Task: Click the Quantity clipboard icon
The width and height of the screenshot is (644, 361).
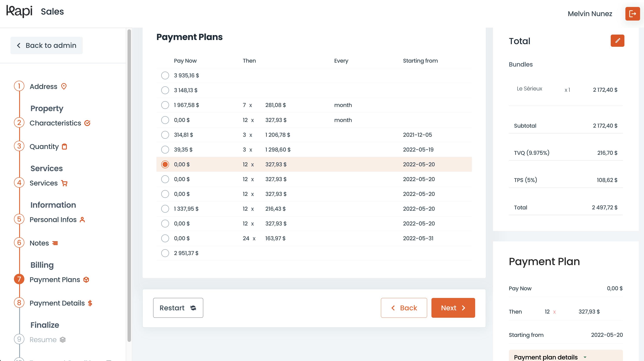Action: click(x=64, y=146)
